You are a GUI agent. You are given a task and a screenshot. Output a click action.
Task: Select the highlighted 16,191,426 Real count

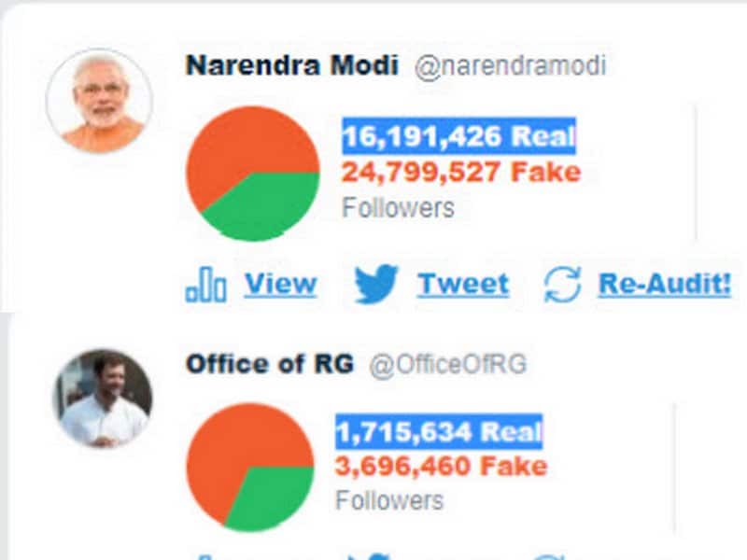click(x=460, y=136)
